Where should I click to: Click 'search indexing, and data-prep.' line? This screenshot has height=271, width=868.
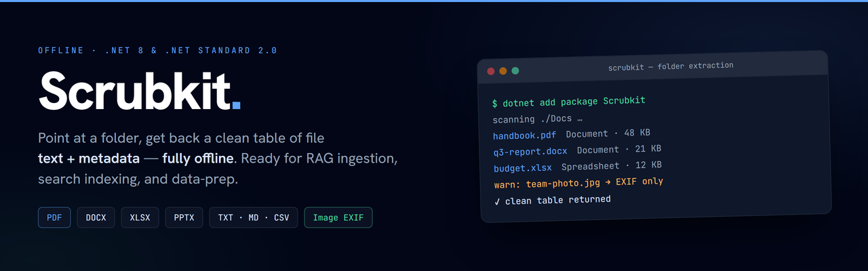click(138, 180)
